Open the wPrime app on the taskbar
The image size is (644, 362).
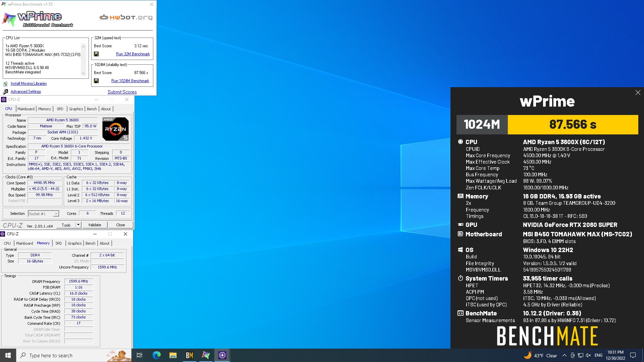(x=206, y=355)
